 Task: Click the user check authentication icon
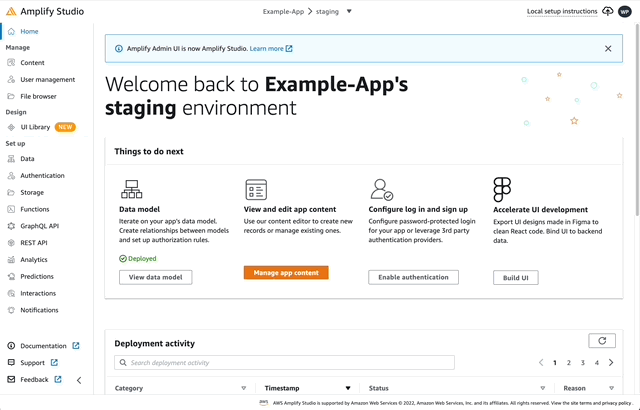click(x=381, y=190)
